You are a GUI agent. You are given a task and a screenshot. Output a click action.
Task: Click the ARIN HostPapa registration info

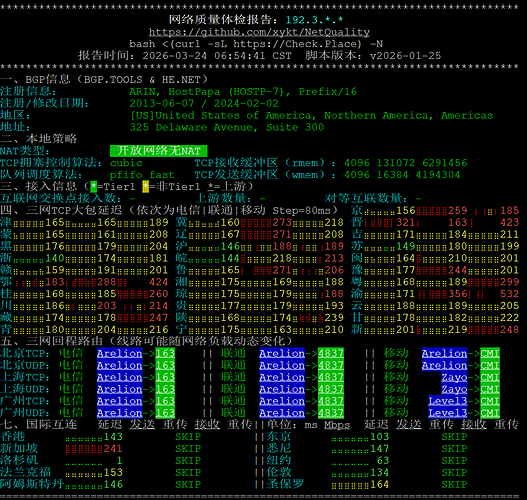coord(243,91)
